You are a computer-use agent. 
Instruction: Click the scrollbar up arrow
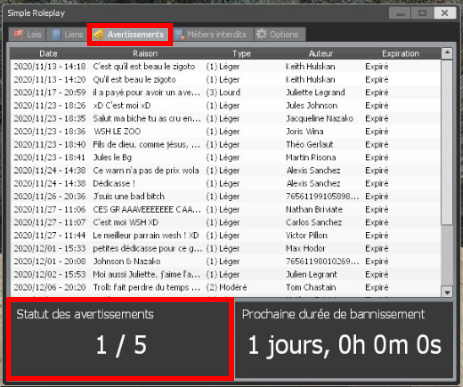(x=447, y=53)
